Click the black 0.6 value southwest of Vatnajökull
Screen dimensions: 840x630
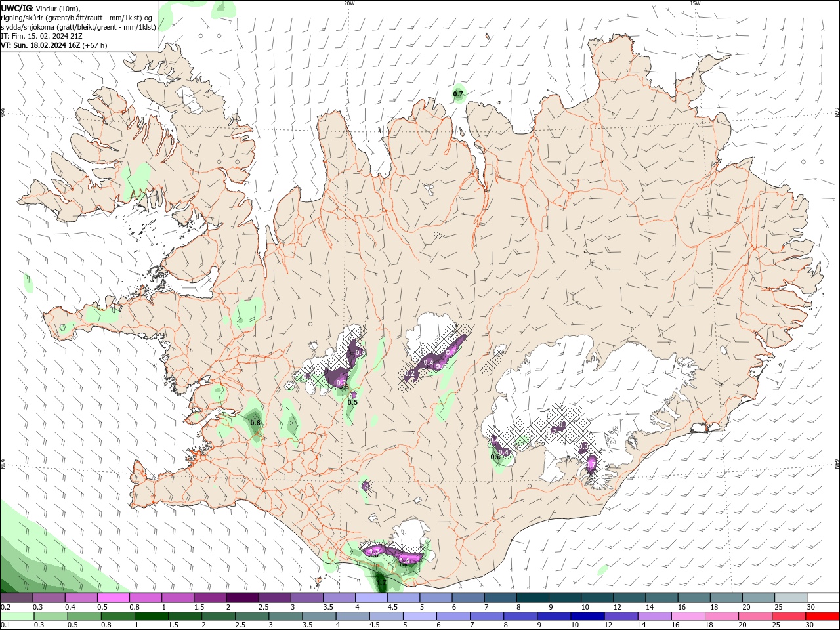[495, 457]
